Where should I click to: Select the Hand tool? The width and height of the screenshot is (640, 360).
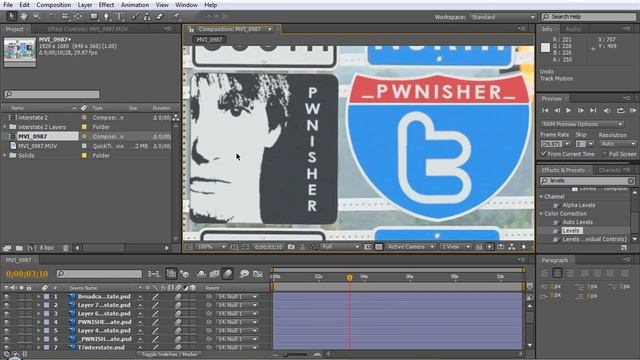click(24, 16)
